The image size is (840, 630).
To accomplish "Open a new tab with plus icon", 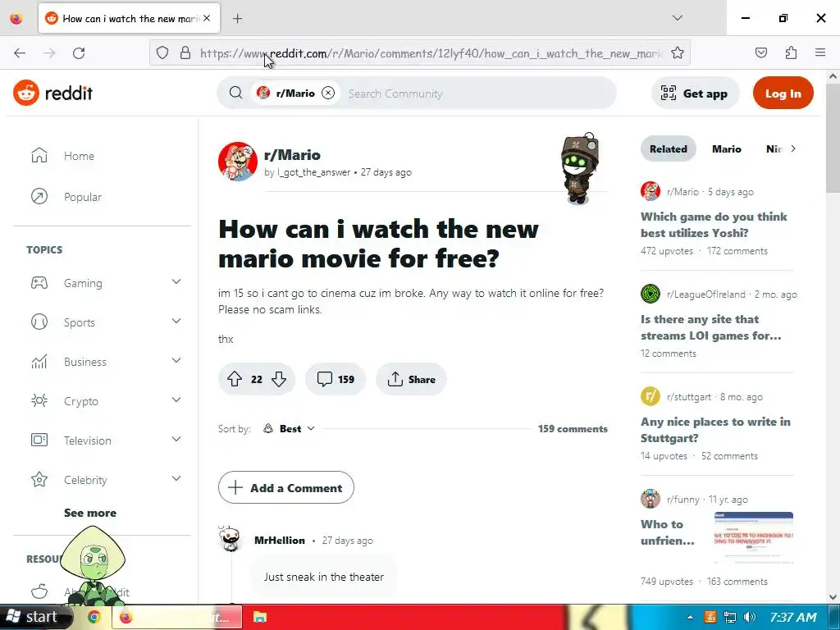I will [x=237, y=19].
